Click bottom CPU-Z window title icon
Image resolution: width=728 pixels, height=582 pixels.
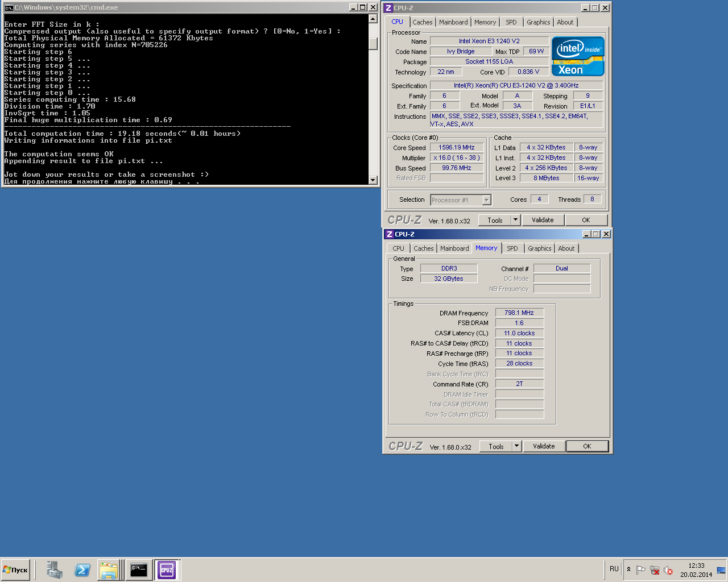390,234
